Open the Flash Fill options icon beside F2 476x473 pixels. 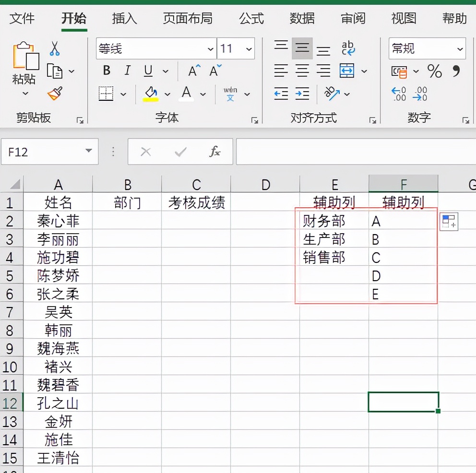tap(449, 222)
